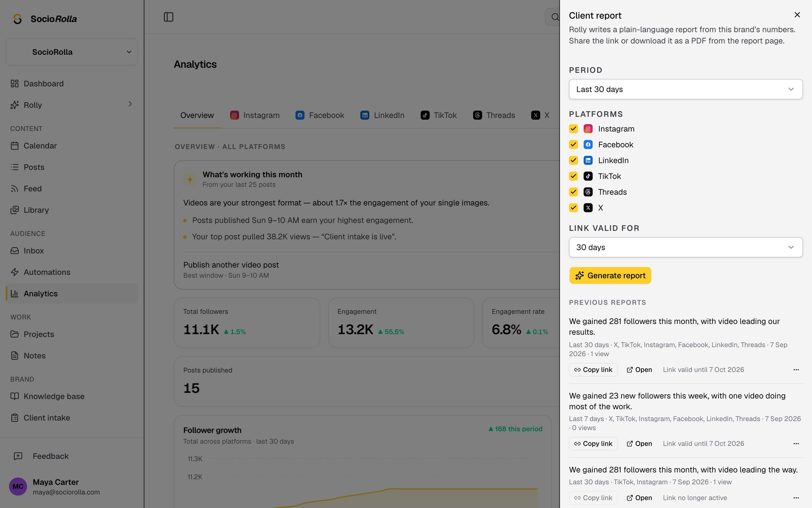Image resolution: width=812 pixels, height=508 pixels.
Task: Switch to the Threads analytics tab
Action: (494, 115)
